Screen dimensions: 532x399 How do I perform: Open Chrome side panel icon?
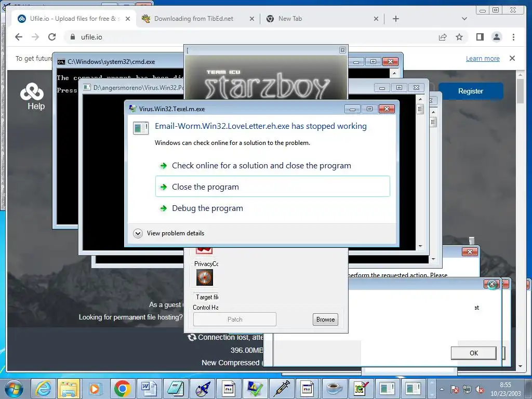(x=480, y=37)
